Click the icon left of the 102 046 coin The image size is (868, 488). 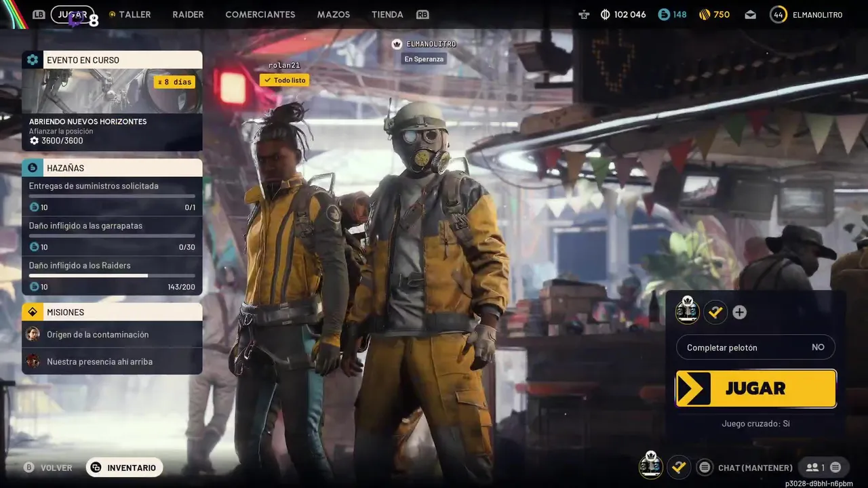pos(585,14)
